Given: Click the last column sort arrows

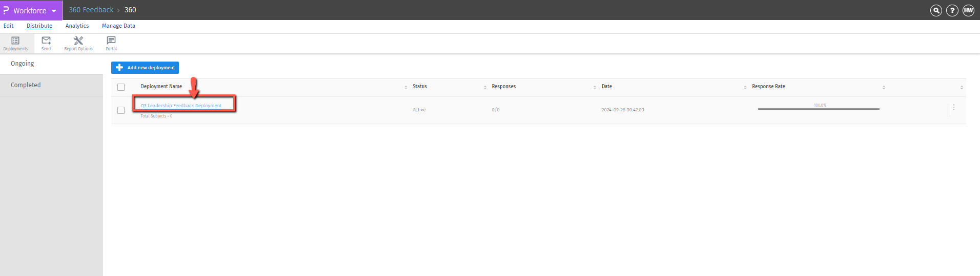Looking at the screenshot, I should [x=962, y=87].
